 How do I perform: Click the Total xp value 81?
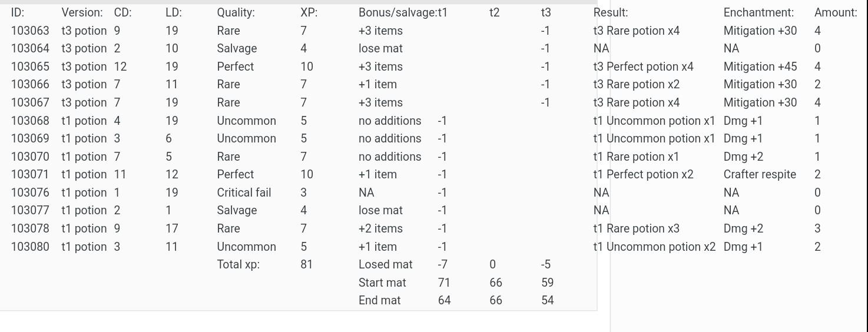(306, 264)
